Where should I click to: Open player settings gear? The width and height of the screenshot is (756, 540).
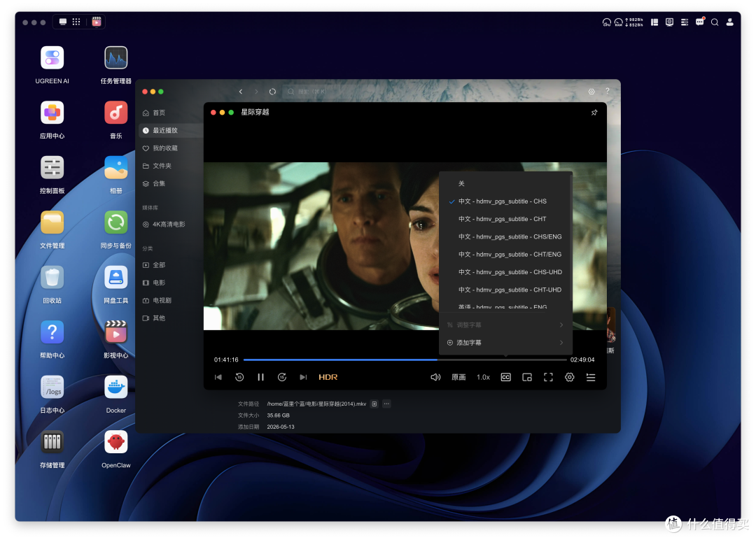click(569, 377)
